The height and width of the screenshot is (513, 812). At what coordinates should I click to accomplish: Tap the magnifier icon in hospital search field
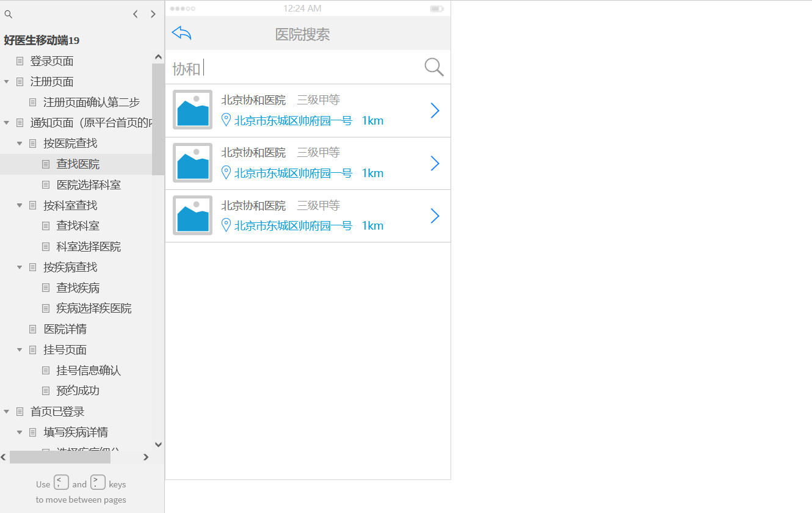click(434, 67)
